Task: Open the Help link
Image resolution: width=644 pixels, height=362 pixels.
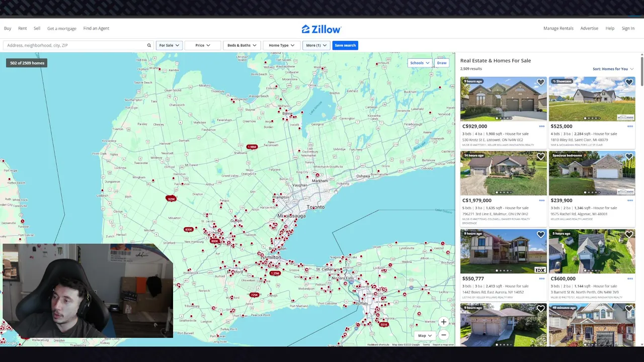Action: click(x=610, y=28)
